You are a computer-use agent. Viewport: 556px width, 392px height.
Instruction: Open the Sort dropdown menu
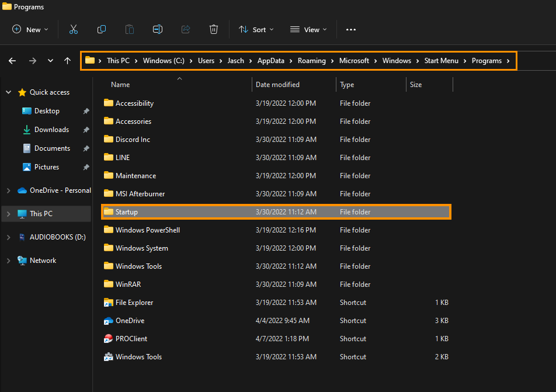[x=256, y=29]
